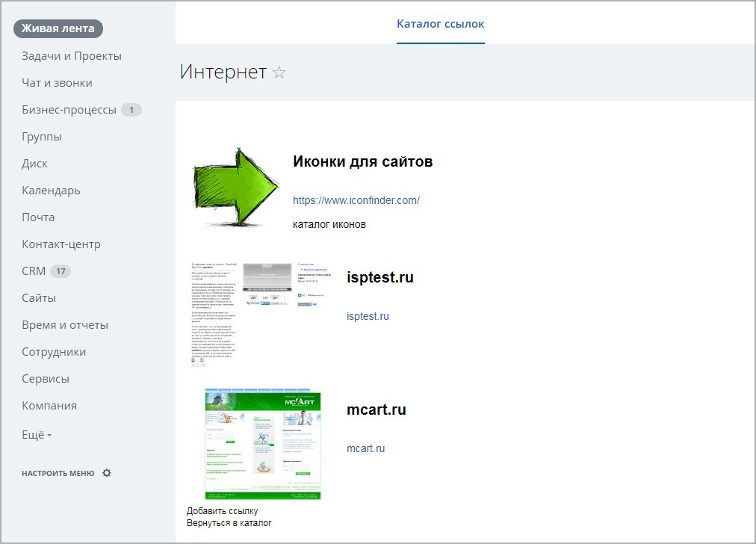
Task: Open the mcart.ru site preview thumbnail
Action: coord(263,443)
